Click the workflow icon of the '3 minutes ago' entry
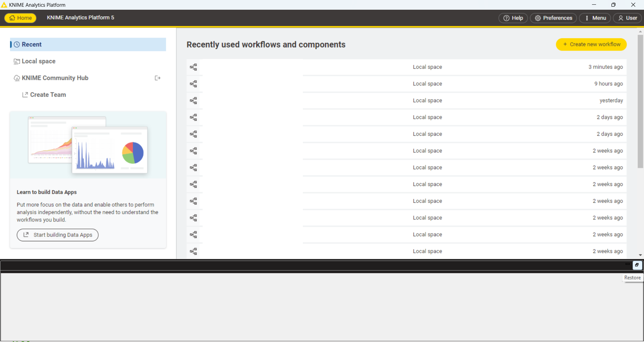Screen dimensions: 644x342 [193, 67]
